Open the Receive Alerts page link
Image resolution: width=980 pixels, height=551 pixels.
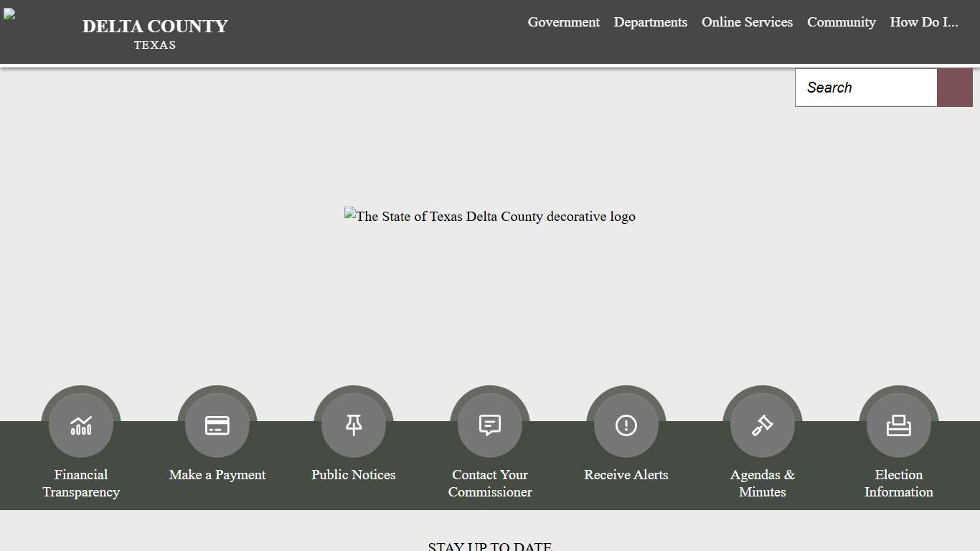[626, 474]
